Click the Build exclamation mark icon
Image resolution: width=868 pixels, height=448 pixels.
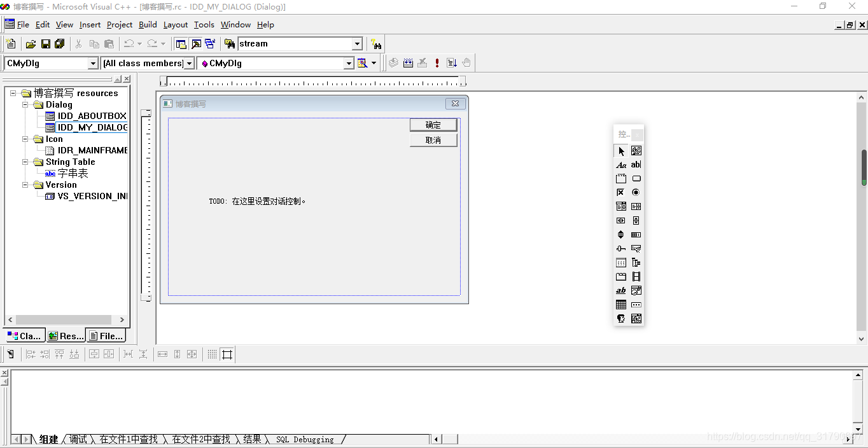click(437, 63)
